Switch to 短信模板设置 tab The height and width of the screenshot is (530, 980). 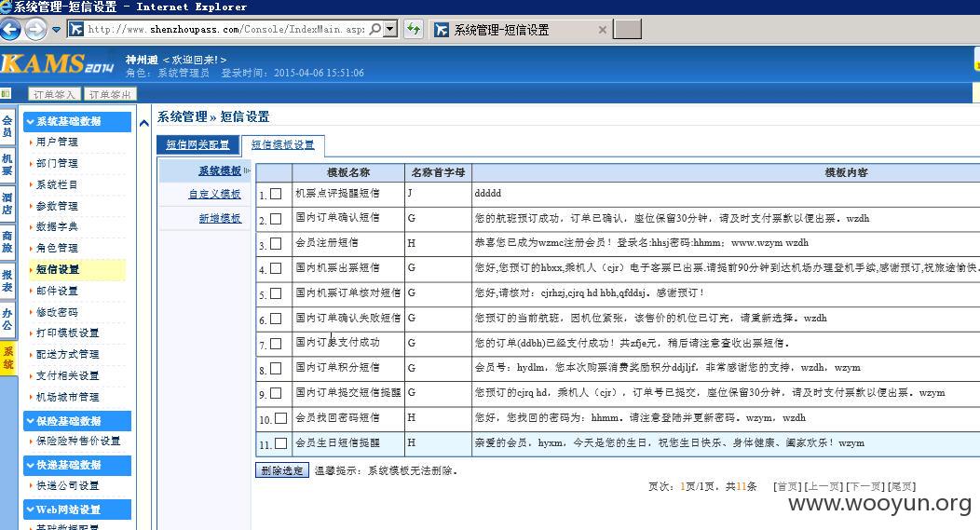pos(282,145)
